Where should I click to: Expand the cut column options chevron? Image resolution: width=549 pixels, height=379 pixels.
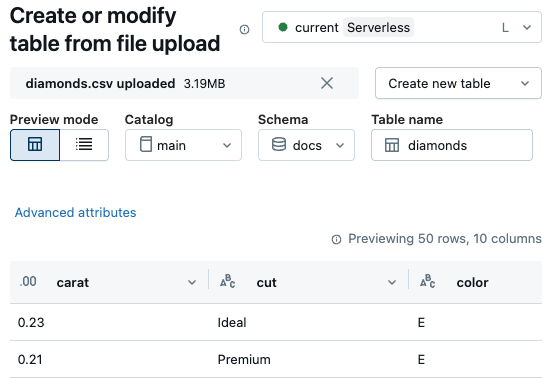click(x=392, y=282)
